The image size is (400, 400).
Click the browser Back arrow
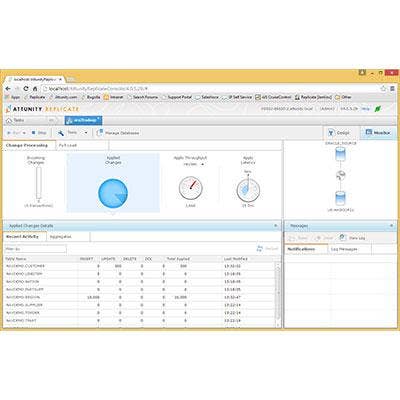click(8, 89)
